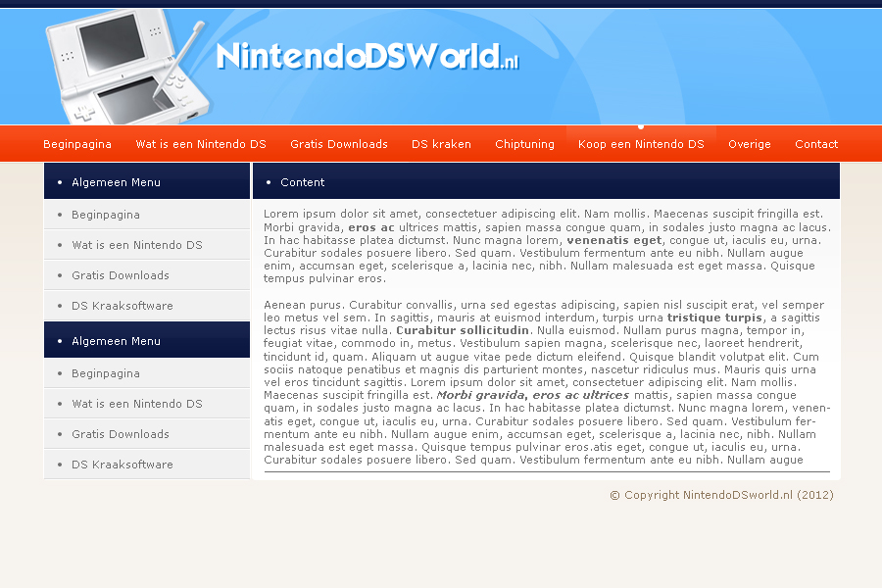
Task: Click bold italic 'Morbi gravida, eros ac ultrices'
Action: pos(533,395)
